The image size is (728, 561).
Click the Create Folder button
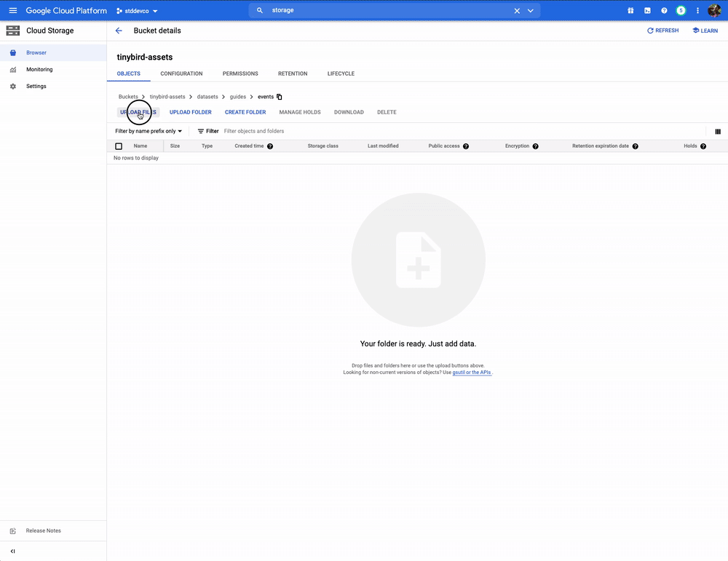coord(245,112)
